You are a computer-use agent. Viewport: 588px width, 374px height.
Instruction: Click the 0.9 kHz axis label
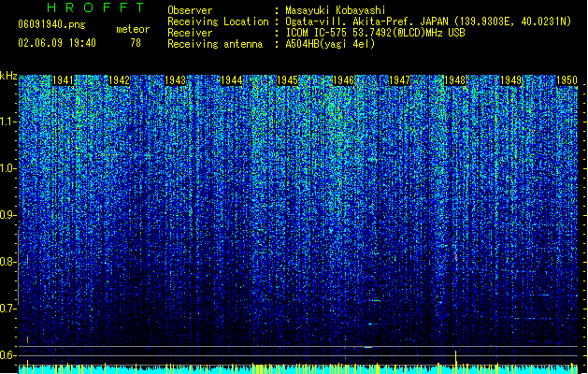pos(8,215)
